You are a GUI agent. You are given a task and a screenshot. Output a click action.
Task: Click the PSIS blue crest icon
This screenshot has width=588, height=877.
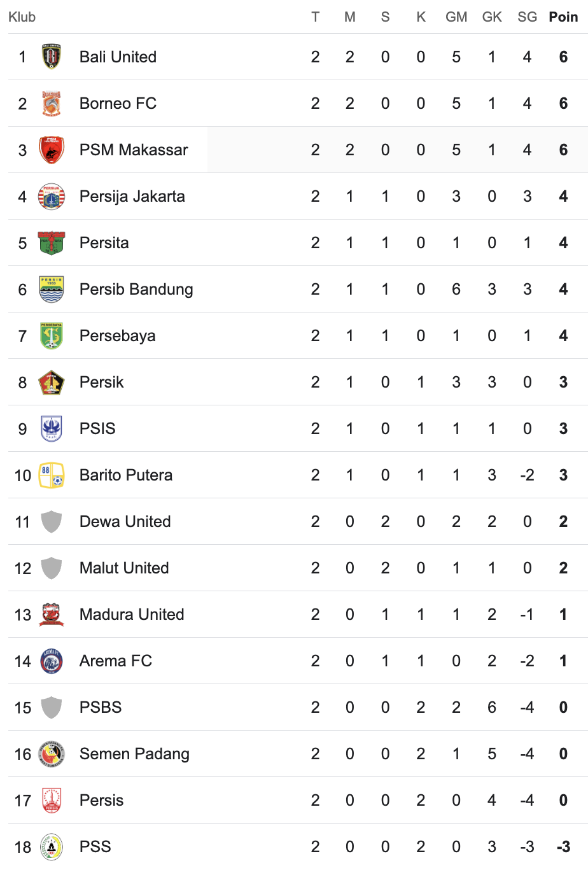(52, 428)
